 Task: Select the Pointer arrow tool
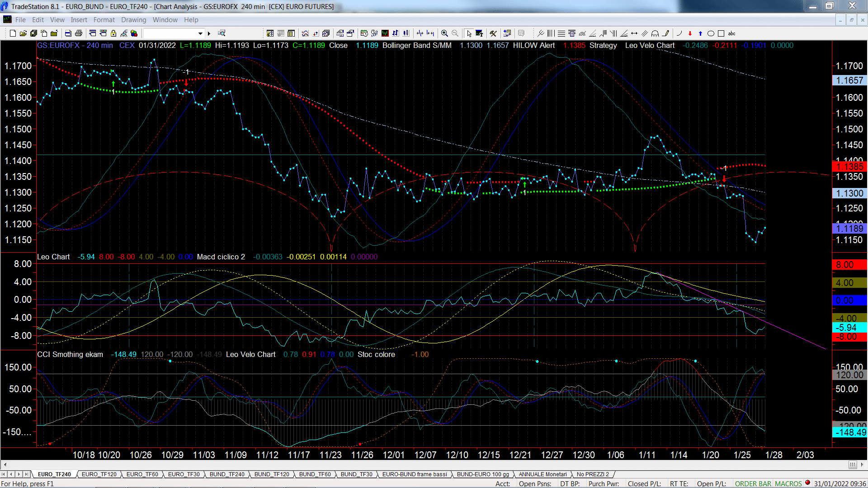coord(469,33)
